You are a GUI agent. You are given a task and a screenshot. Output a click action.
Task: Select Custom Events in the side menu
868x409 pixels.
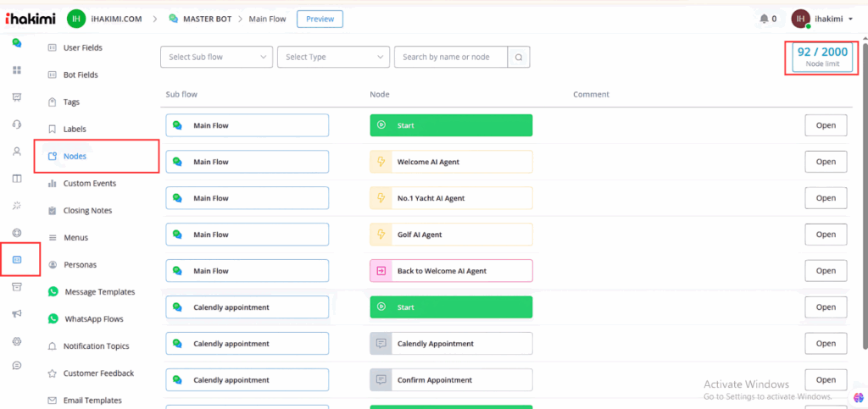click(89, 183)
